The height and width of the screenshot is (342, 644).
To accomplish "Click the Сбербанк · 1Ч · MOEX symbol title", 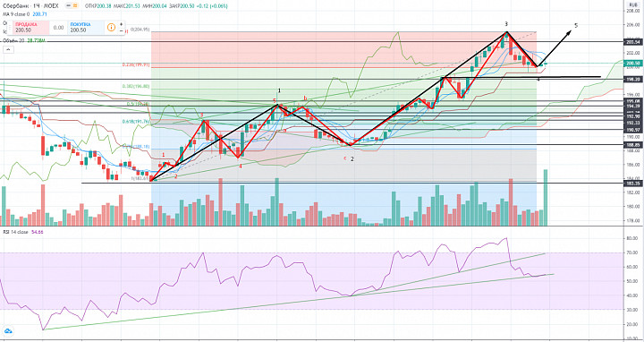I will coord(30,6).
